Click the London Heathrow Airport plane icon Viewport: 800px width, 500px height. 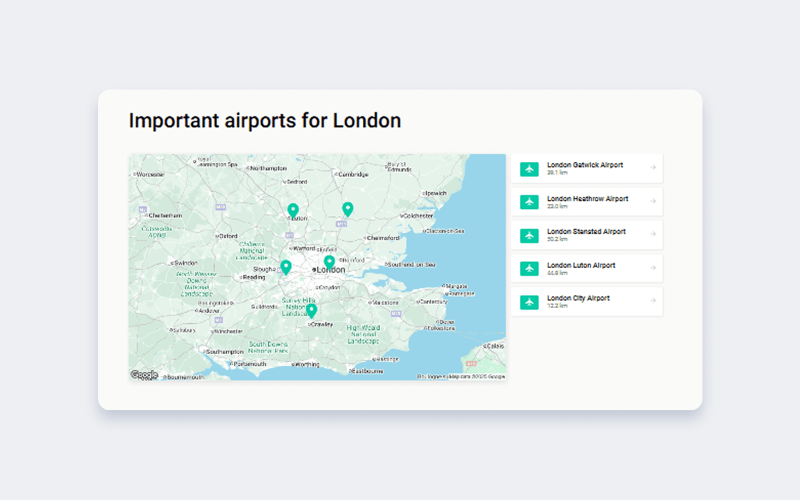tap(529, 202)
